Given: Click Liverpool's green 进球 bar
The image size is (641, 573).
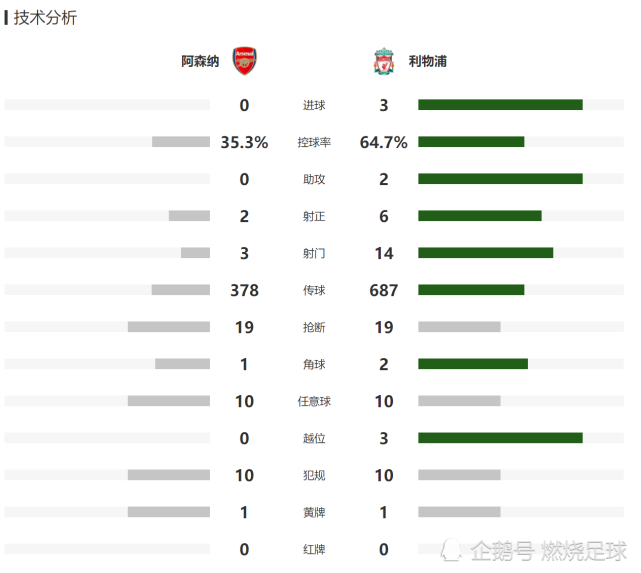Looking at the screenshot, I should click(x=500, y=105).
